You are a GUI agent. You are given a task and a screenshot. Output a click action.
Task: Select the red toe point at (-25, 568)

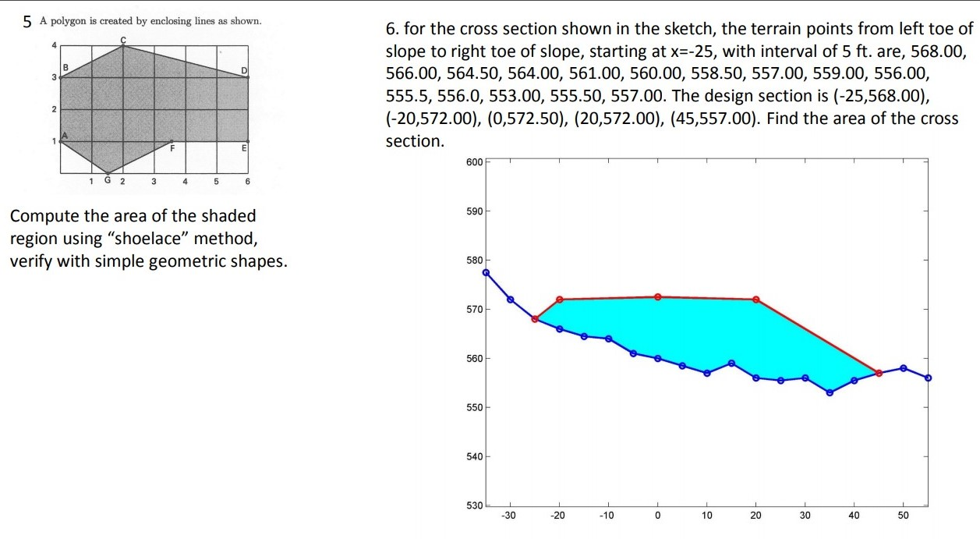coord(536,318)
